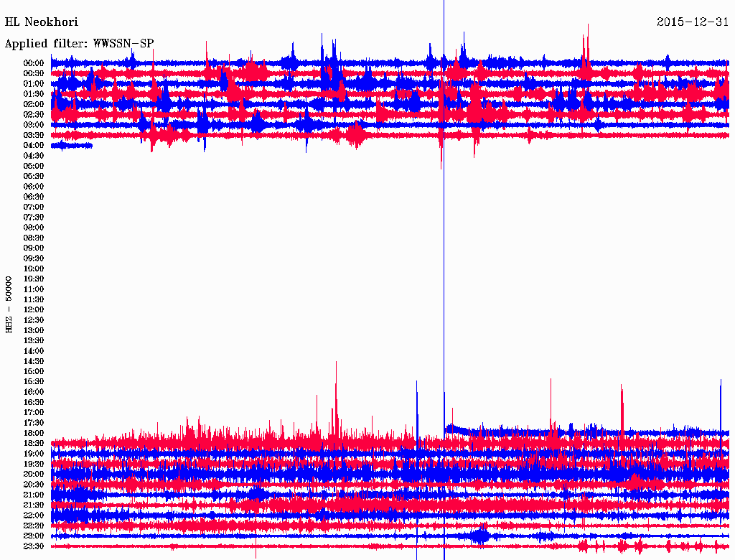Click the 04:30 time label
The height and width of the screenshot is (560, 735).
[34, 156]
